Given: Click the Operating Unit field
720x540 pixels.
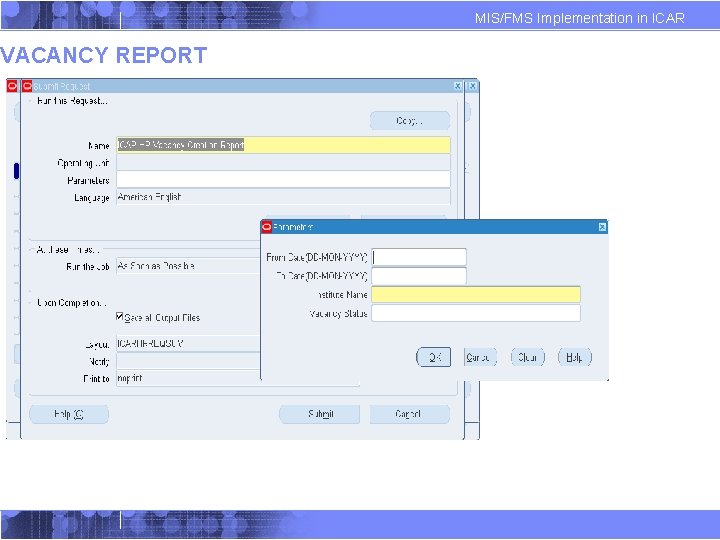Looking at the screenshot, I should pos(283,163).
